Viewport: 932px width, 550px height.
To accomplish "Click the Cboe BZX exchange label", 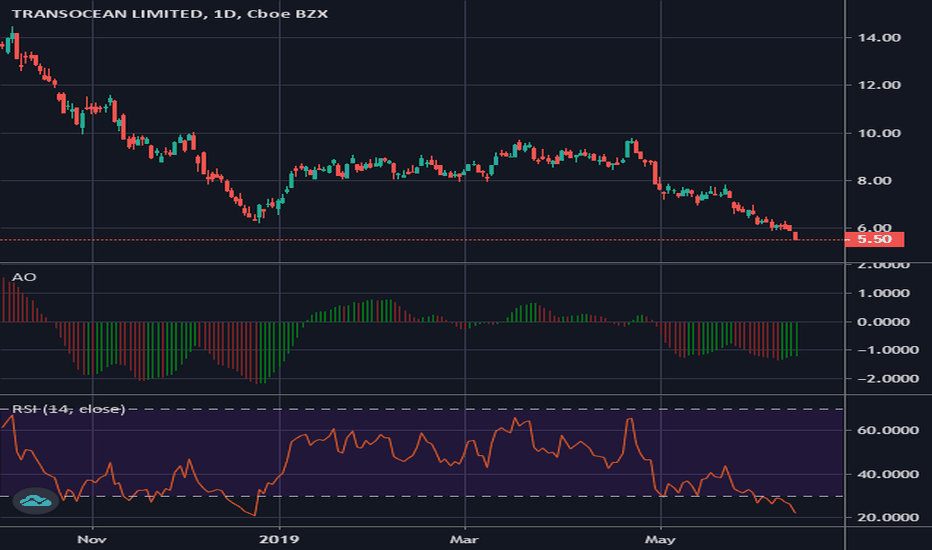I will pos(287,14).
